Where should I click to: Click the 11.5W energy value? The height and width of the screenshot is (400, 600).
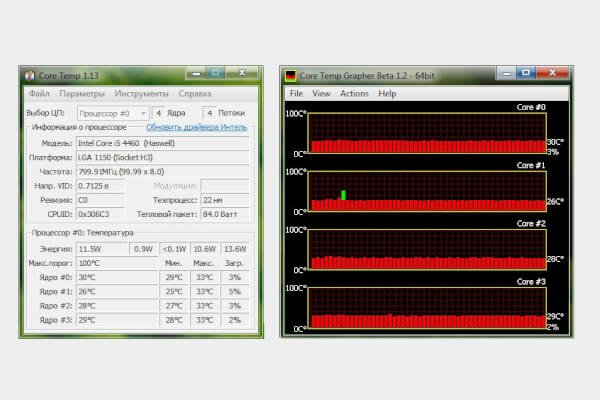(x=102, y=249)
